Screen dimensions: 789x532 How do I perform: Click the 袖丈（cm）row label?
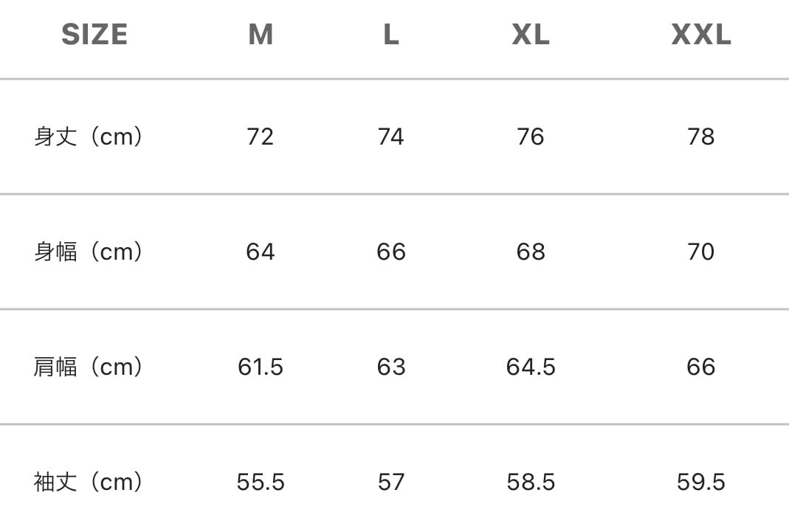[89, 482]
